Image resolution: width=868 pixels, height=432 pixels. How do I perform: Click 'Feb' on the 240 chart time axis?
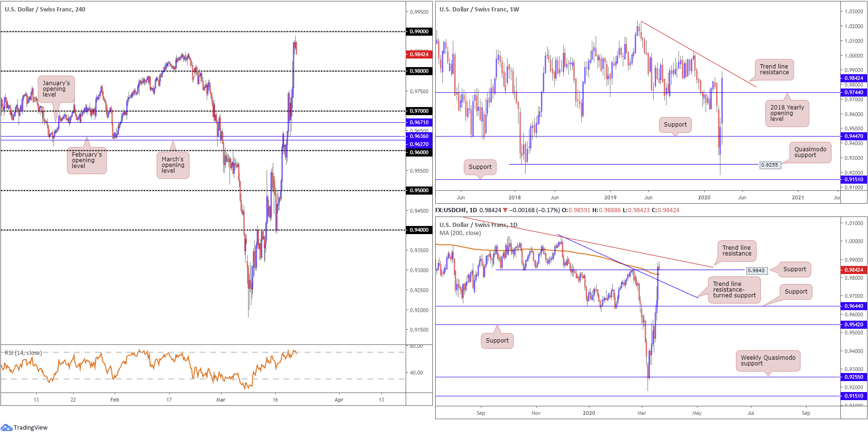115,400
